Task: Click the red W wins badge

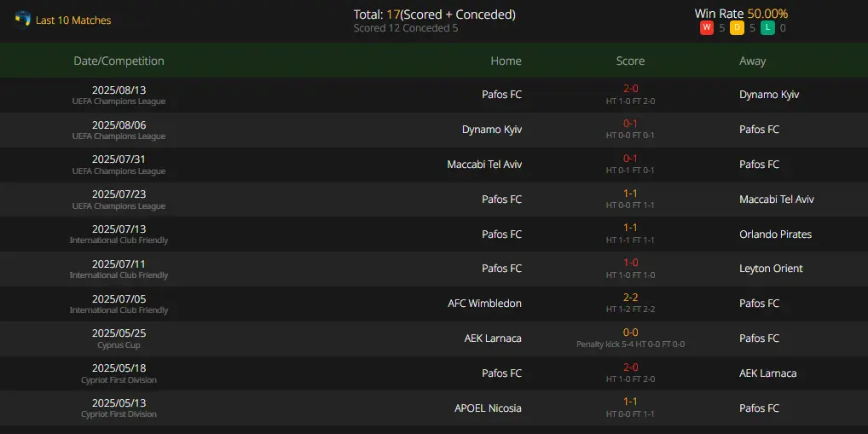Action: 706,28
